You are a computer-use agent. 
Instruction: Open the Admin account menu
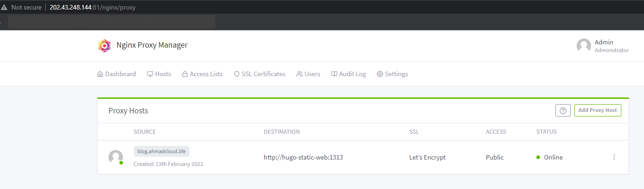[603, 46]
